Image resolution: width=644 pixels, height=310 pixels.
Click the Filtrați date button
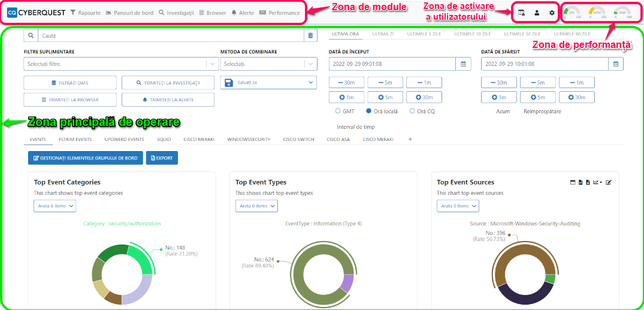coord(70,83)
